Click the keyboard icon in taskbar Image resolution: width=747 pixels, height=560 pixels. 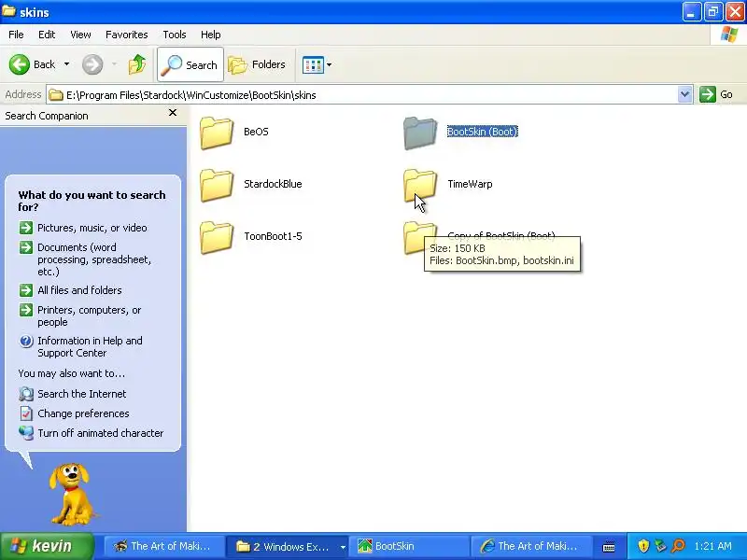click(x=609, y=547)
